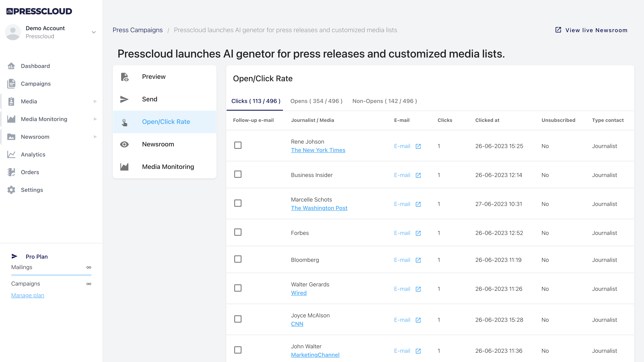The image size is (644, 362).
Task: Click the Settings gear icon
Action: click(11, 190)
